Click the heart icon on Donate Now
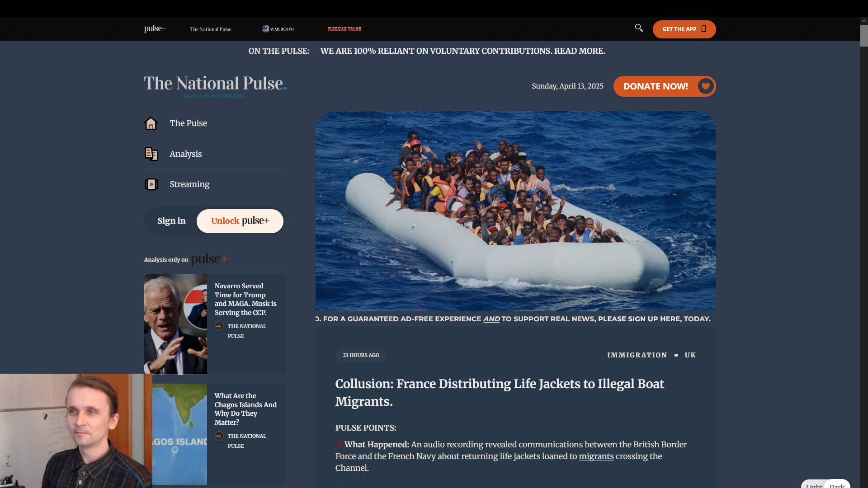The height and width of the screenshot is (488, 868). pos(705,86)
